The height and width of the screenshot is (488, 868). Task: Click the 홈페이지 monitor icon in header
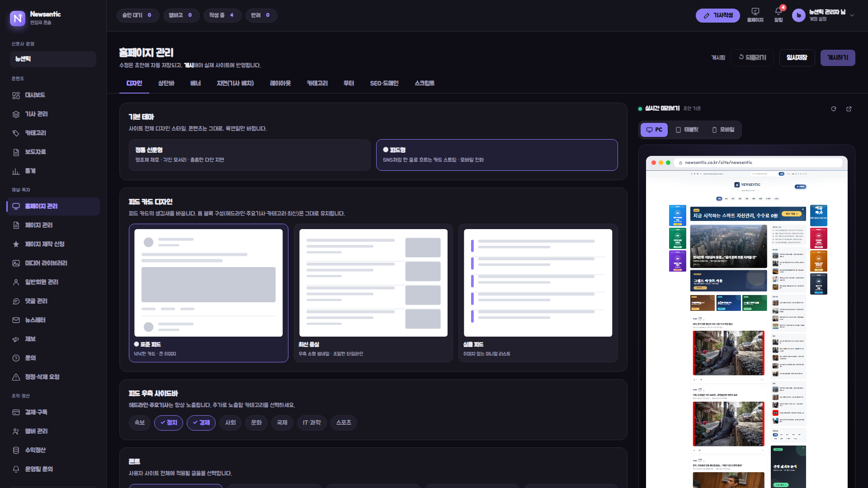point(755,12)
